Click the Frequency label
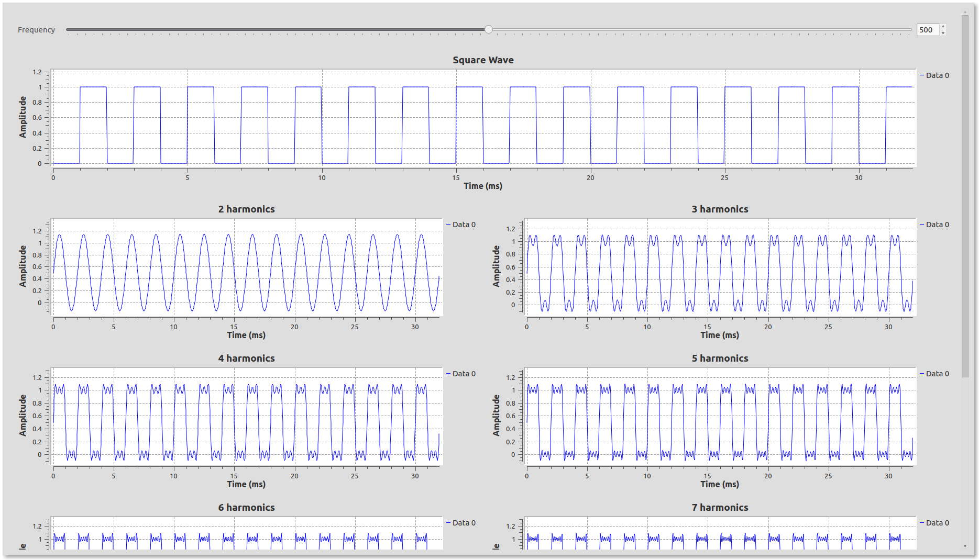Image resolution: width=979 pixels, height=560 pixels. 36,30
